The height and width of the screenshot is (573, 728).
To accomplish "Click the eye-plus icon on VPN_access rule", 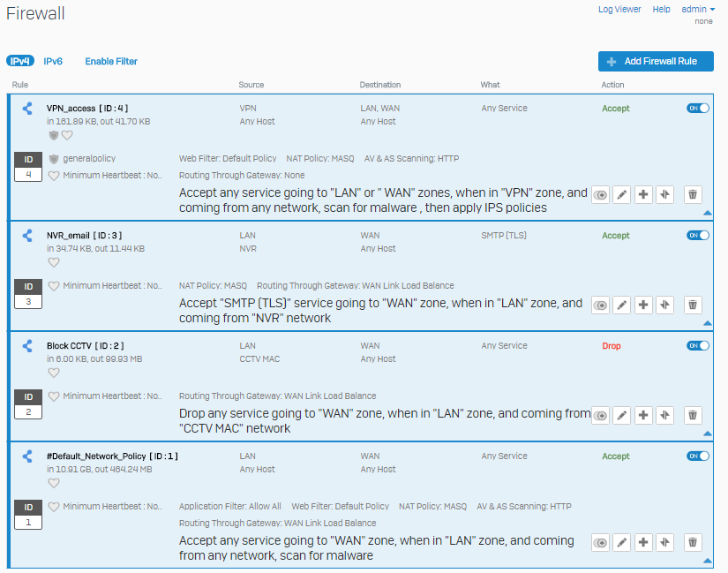I will (x=600, y=195).
